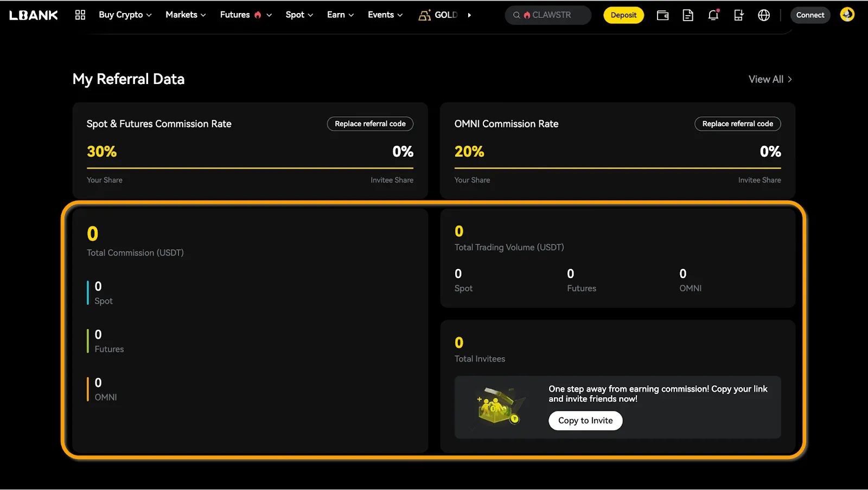This screenshot has width=868, height=490.
Task: Replace Spot & Futures referral code
Action: click(370, 124)
